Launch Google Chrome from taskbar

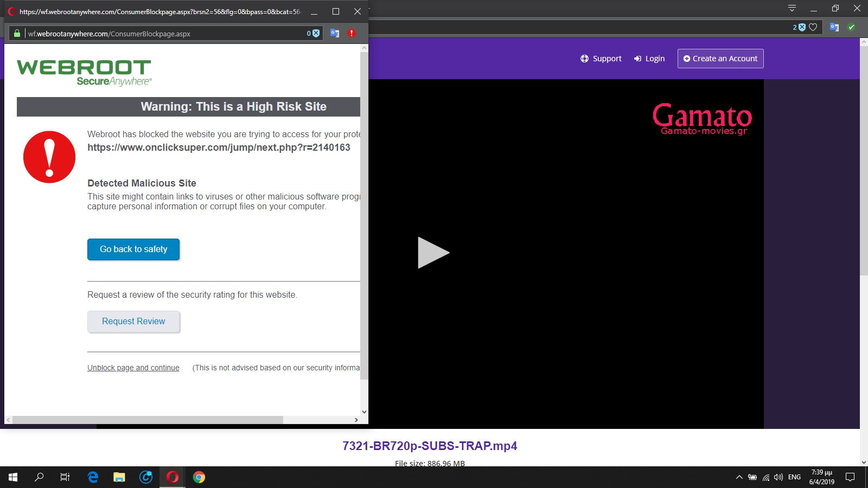pos(199,477)
